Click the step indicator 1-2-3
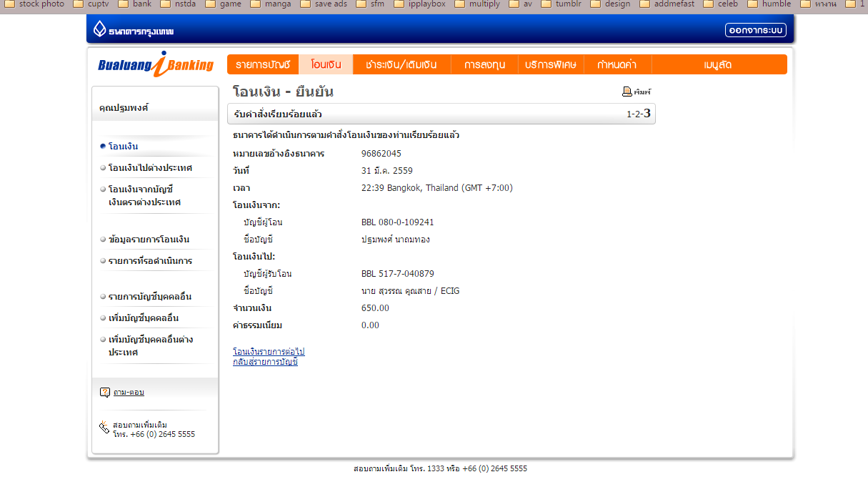Viewport: 868px width, 497px height. [x=639, y=113]
